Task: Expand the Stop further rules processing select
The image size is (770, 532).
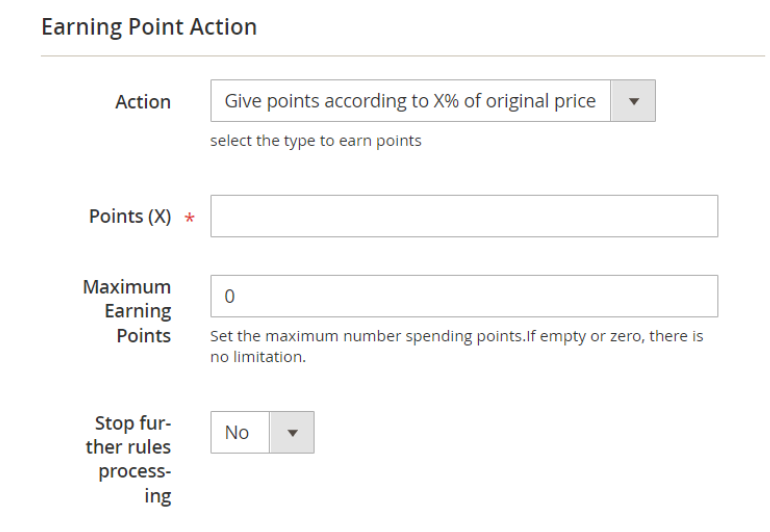Action: [262, 433]
